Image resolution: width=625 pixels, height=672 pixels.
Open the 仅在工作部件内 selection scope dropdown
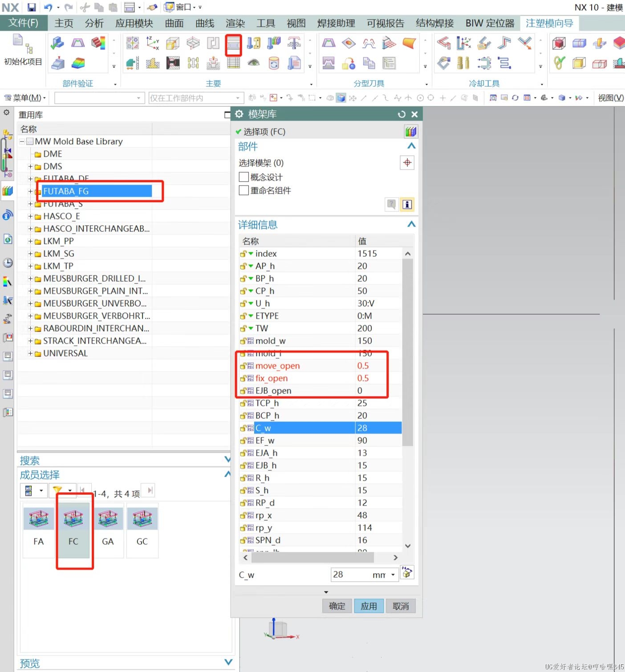196,98
